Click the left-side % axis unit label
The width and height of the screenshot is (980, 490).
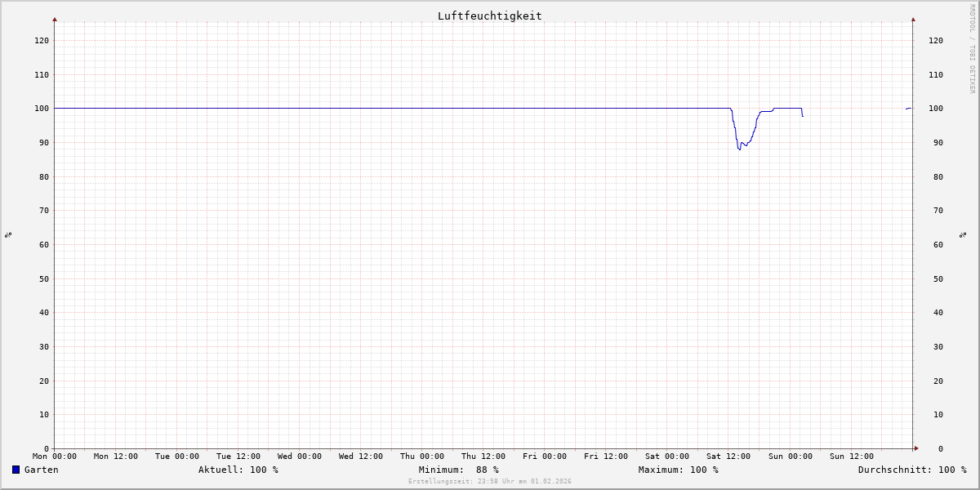(8, 235)
